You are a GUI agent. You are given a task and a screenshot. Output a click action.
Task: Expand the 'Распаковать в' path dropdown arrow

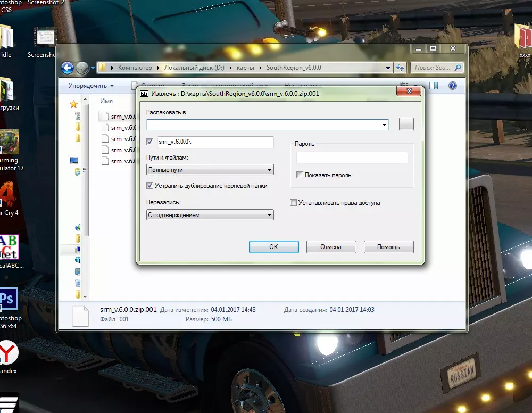click(384, 125)
